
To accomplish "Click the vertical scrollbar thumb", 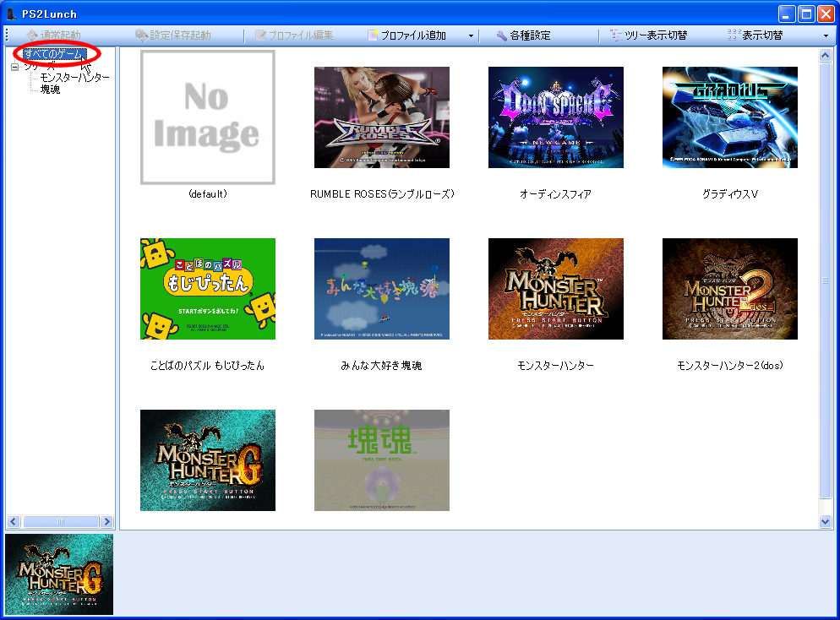I will 825,280.
